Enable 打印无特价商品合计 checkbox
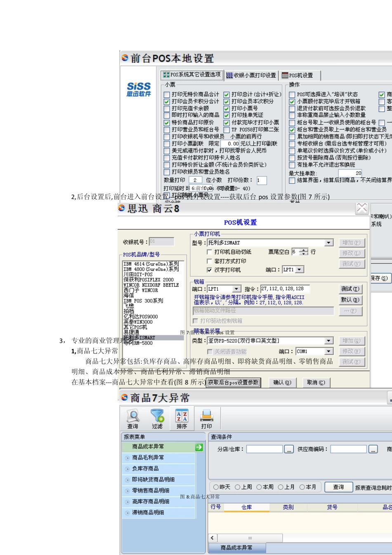Image resolution: width=392 pixels, height=555 pixels. (x=167, y=95)
